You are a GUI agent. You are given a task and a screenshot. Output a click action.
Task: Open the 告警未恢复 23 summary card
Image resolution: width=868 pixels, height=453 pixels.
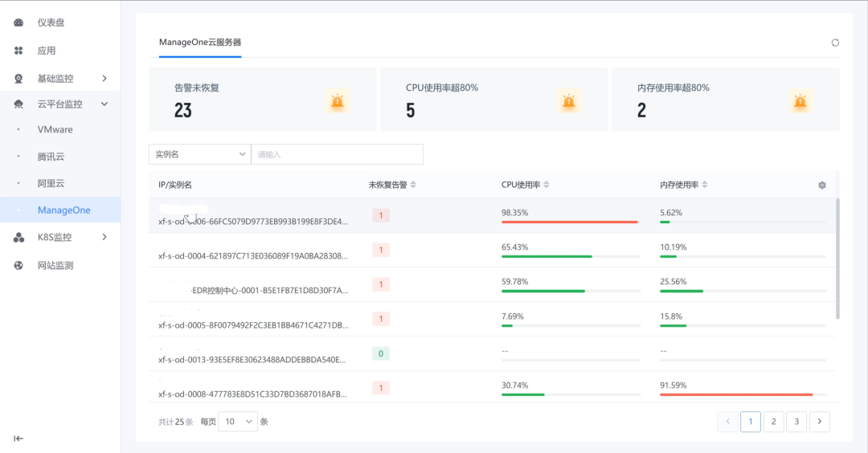262,100
